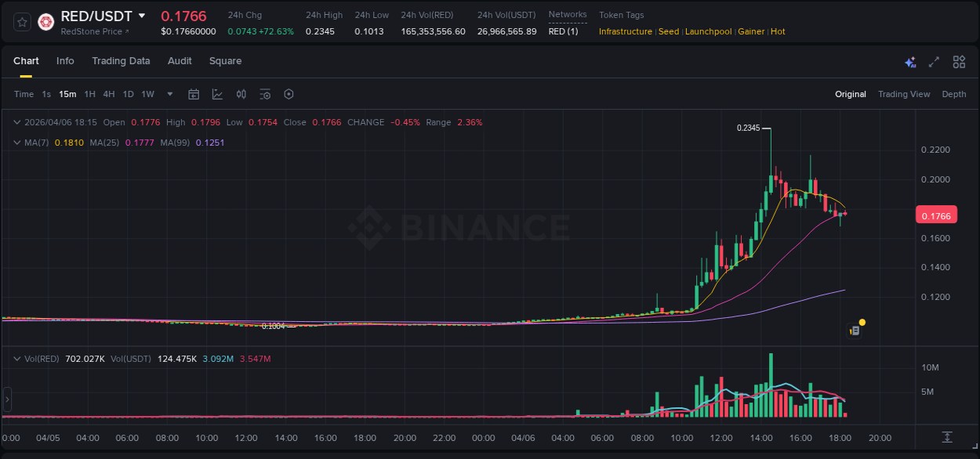Select the Original chart view

point(851,94)
